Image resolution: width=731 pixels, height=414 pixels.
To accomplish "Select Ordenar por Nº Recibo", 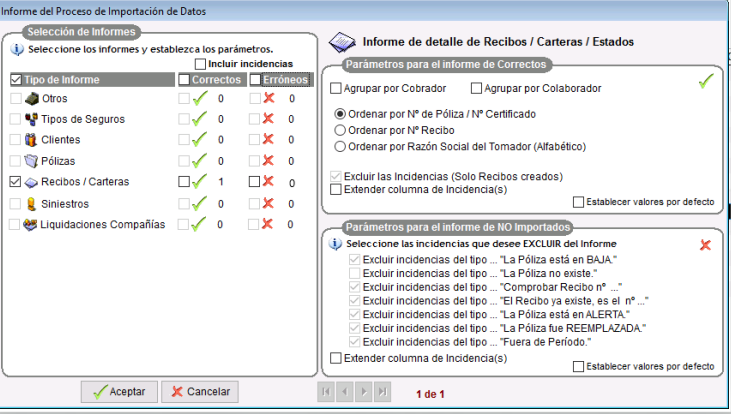I will [x=340, y=130].
